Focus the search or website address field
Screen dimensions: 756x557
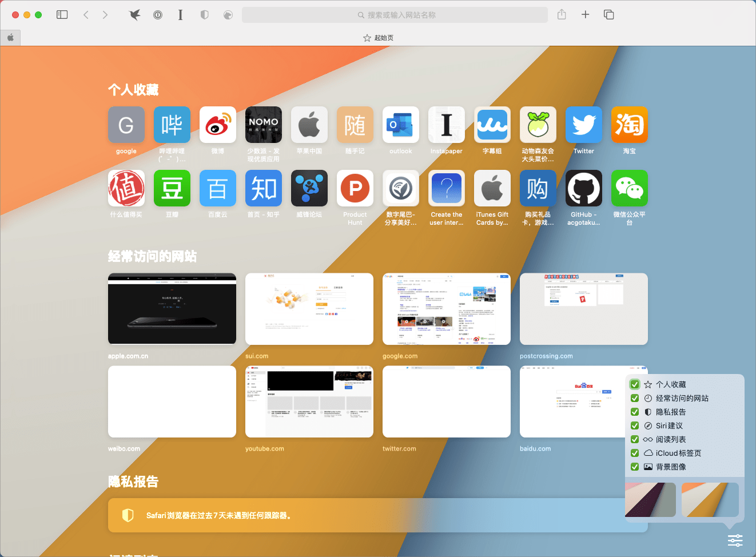395,15
